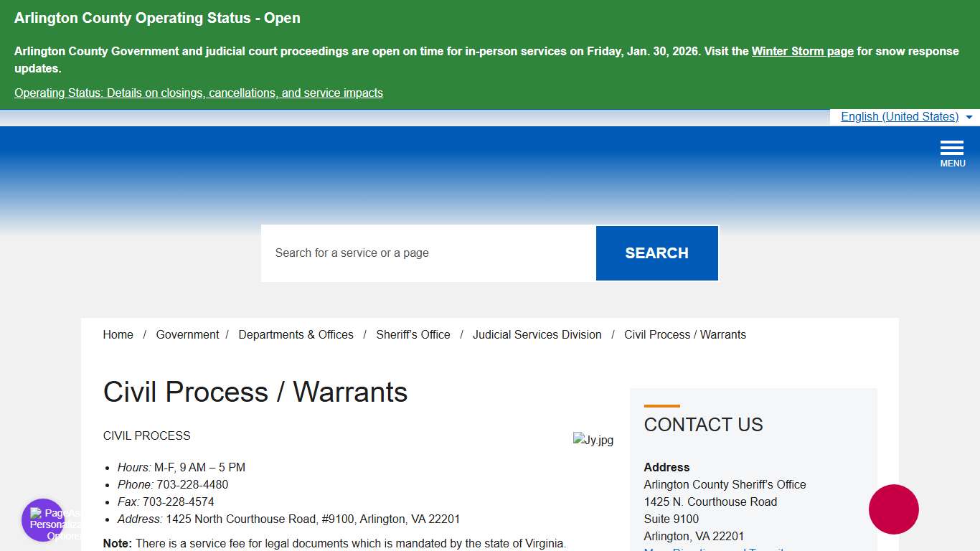Click the SEARCH magnifier button

[x=656, y=253]
